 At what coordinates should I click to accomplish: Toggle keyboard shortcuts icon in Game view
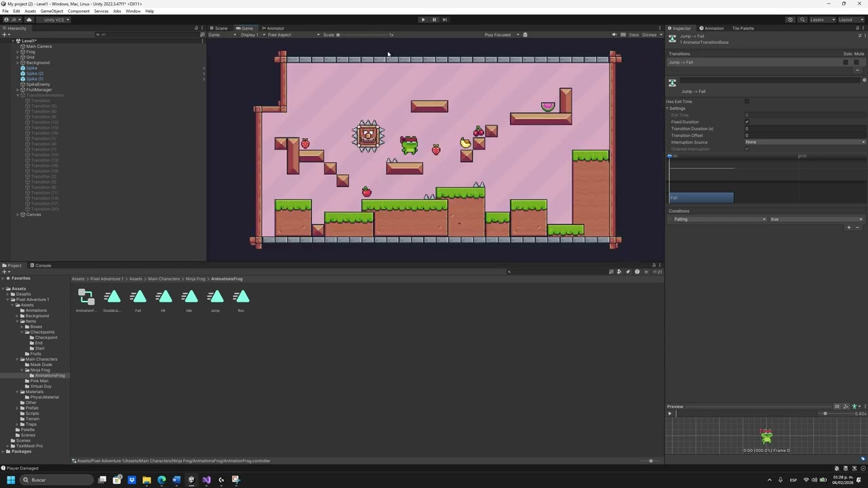click(x=623, y=35)
